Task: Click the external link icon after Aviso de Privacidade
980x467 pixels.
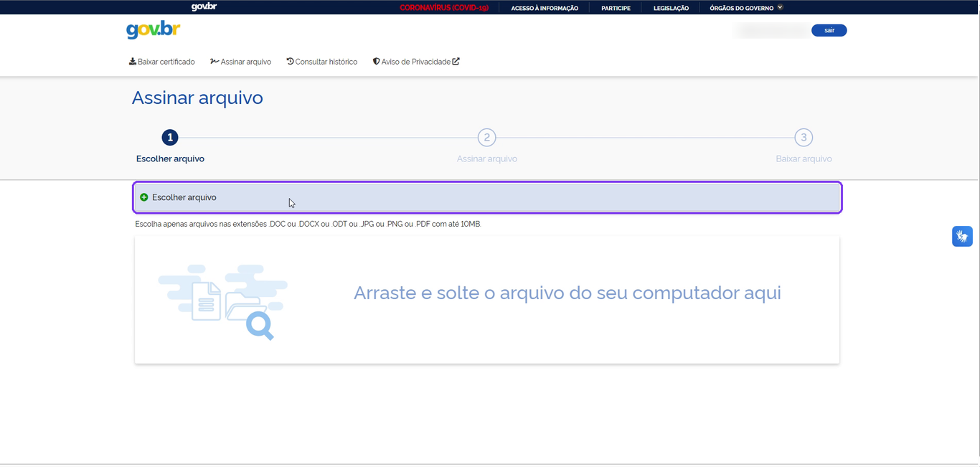Action: (x=456, y=62)
